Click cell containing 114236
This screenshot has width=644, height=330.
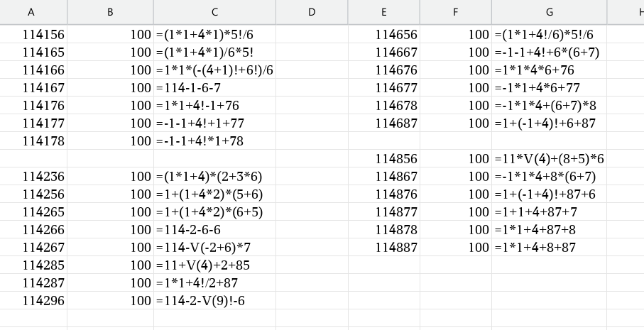pos(33,177)
